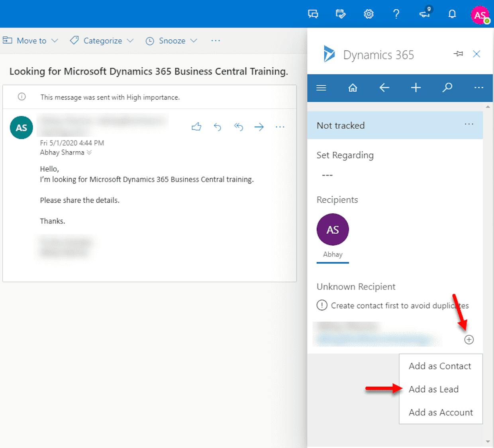Click the warning icon beside Create contact first
The width and height of the screenshot is (494, 448).
click(322, 305)
